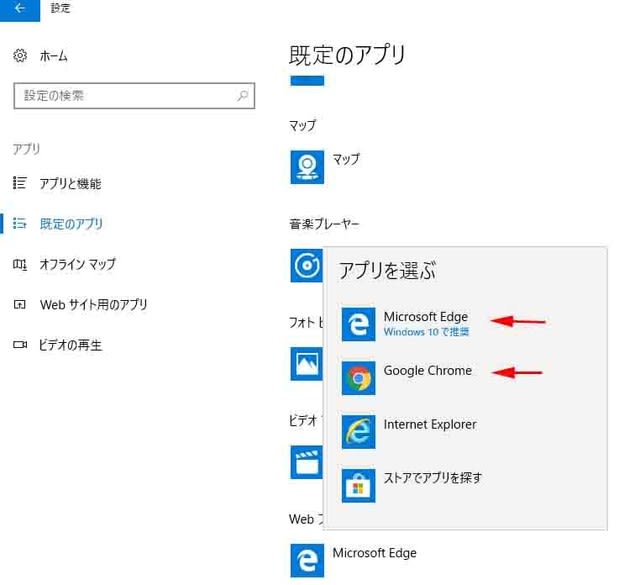Screen dimensions: 640x585
Task: Click the 設定 window title
Action: tap(60, 8)
